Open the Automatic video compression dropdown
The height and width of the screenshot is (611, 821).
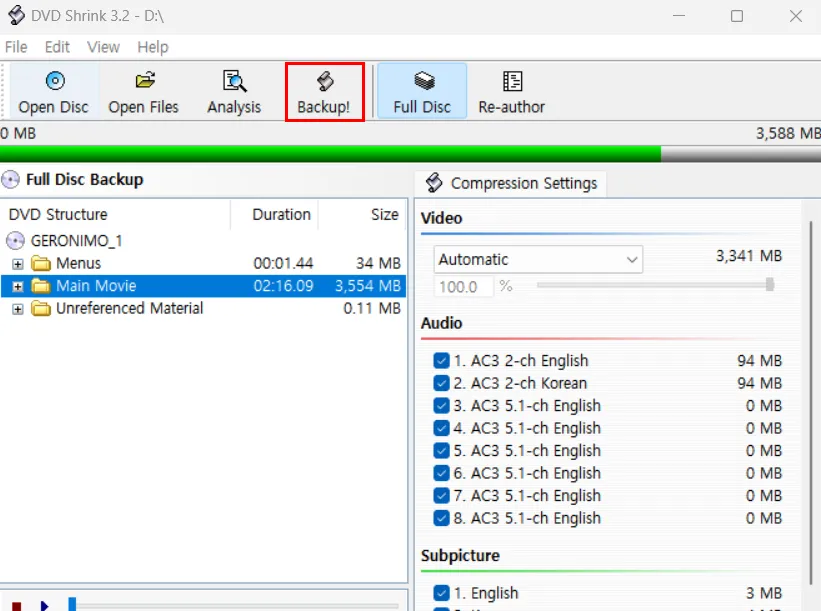point(538,259)
